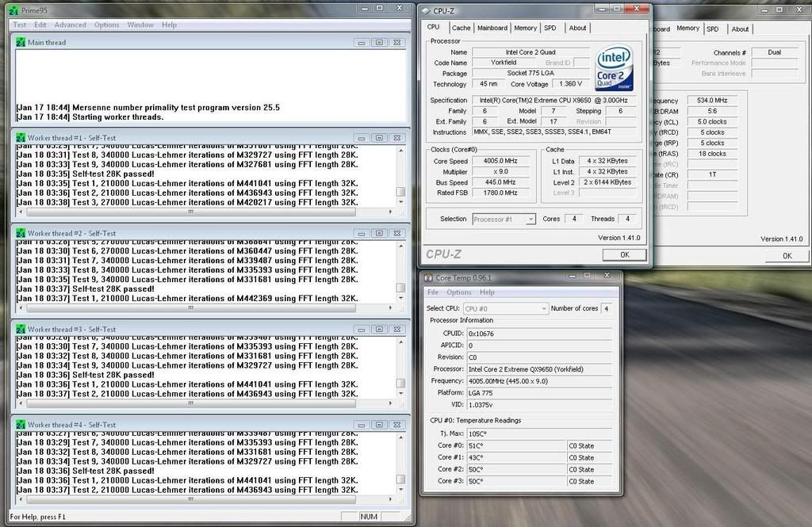The width and height of the screenshot is (812, 527).
Task: Click the Core #1 temperature reading 43C
Action: point(516,457)
